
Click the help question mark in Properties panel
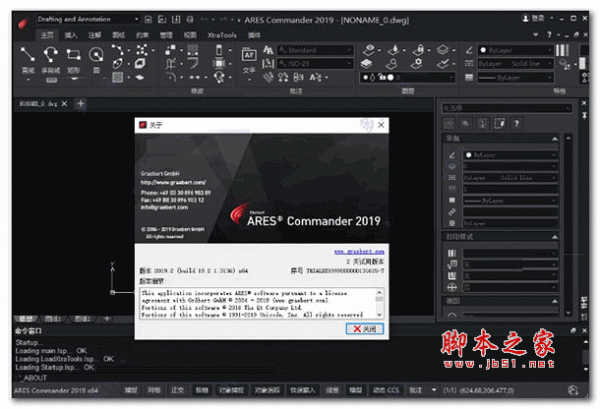pyautogui.click(x=516, y=123)
